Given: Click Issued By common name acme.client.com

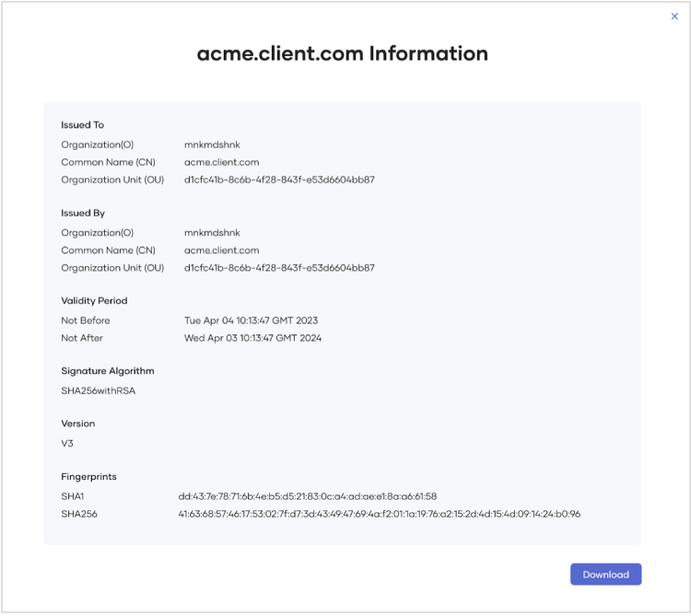Looking at the screenshot, I should click(221, 250).
